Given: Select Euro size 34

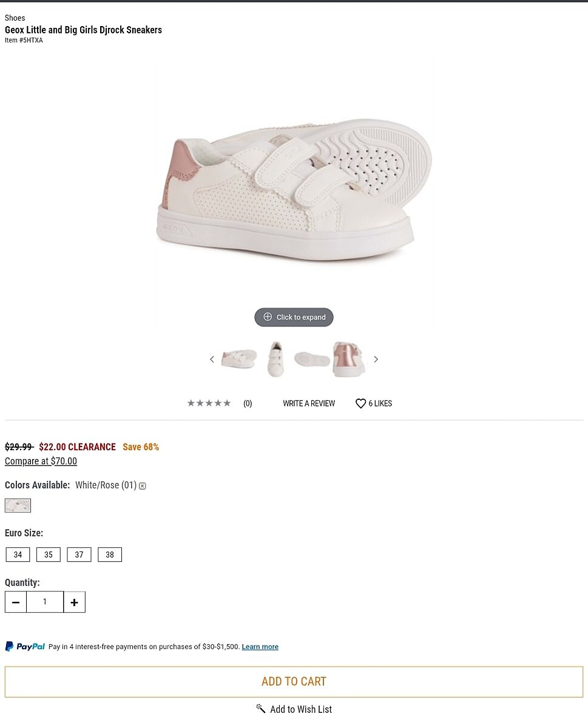Looking at the screenshot, I should (x=18, y=554).
